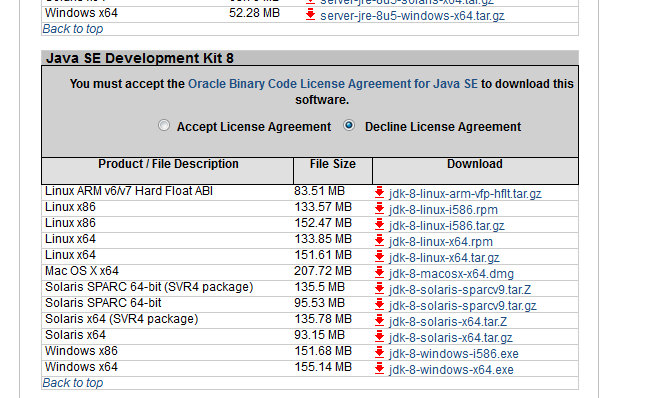Click red download arrow for solaris-sparcv9.tar.Z

tap(379, 288)
